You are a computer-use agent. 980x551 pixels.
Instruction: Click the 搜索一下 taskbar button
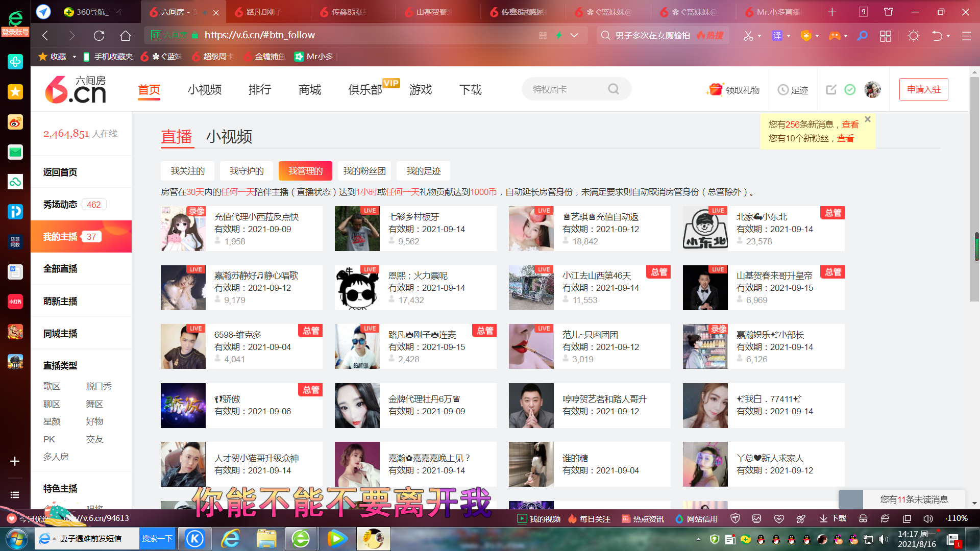click(157, 539)
